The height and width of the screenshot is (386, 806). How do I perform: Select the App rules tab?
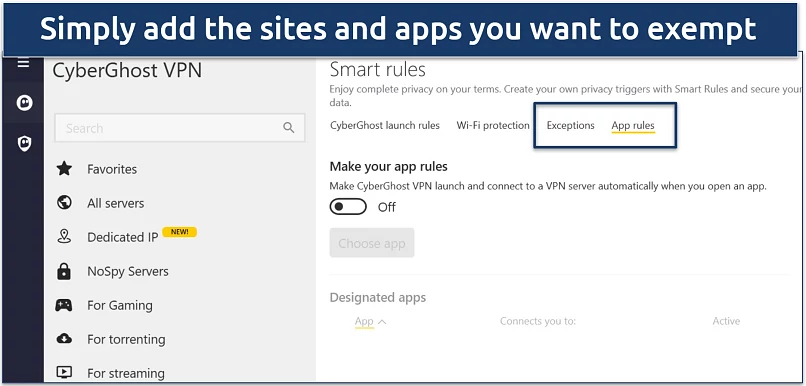coord(633,126)
